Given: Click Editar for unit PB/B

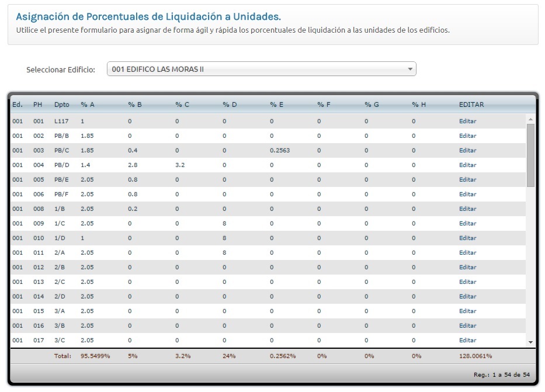Looking at the screenshot, I should click(x=467, y=136).
